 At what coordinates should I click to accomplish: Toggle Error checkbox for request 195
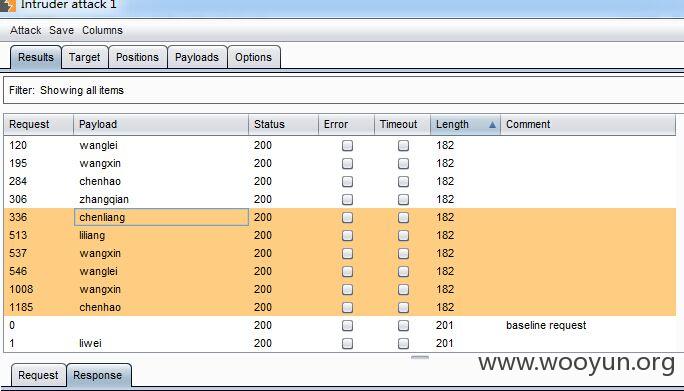pos(347,163)
